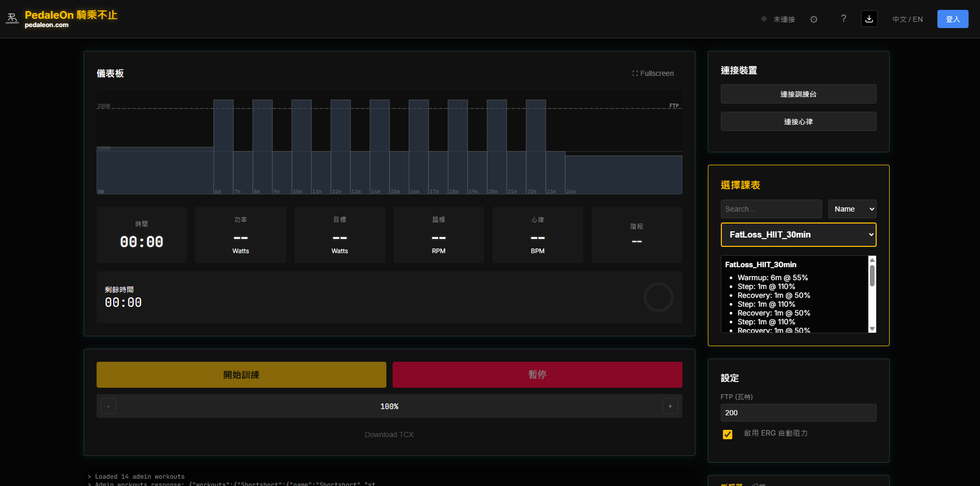Increase intensity with the plus button
980x486 pixels.
[670, 406]
